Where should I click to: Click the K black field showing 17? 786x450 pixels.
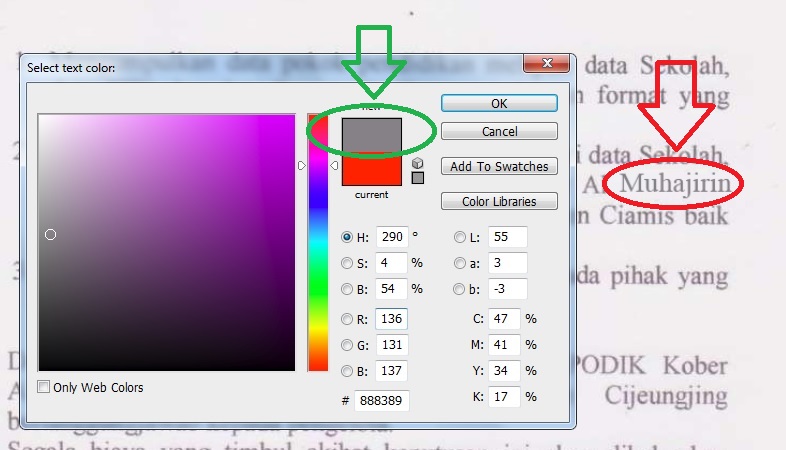(504, 397)
